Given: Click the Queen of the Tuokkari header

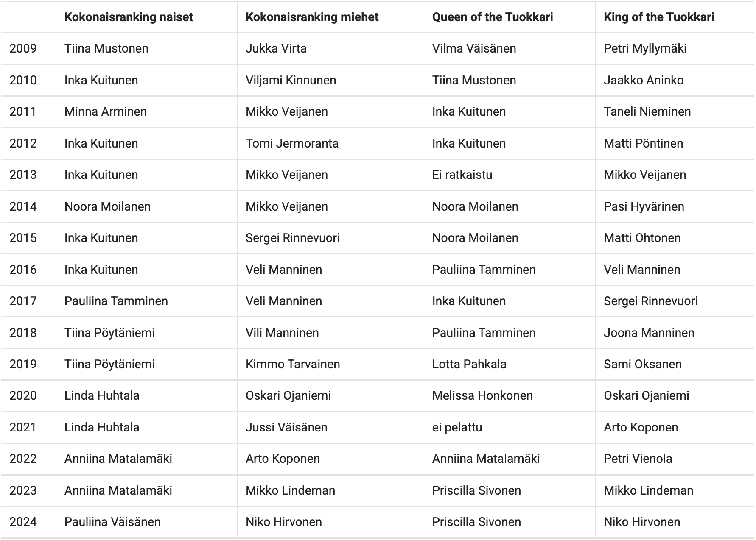Looking at the screenshot, I should (x=492, y=17).
